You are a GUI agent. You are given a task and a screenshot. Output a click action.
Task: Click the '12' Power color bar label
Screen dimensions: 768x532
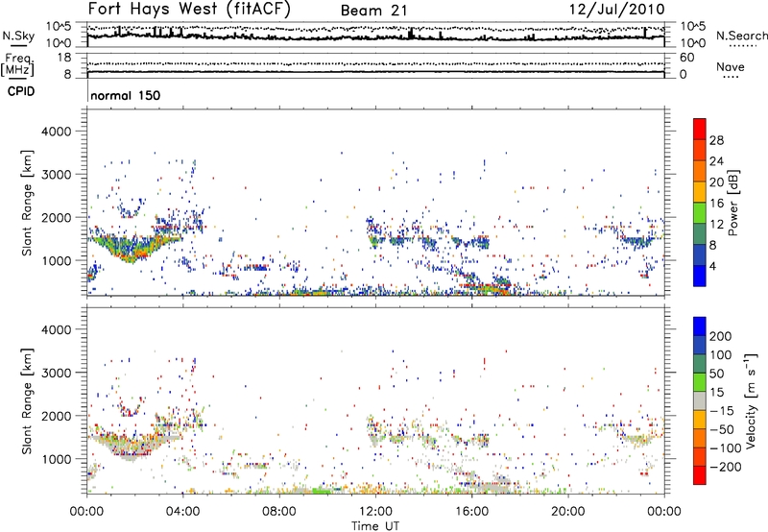coord(716,225)
